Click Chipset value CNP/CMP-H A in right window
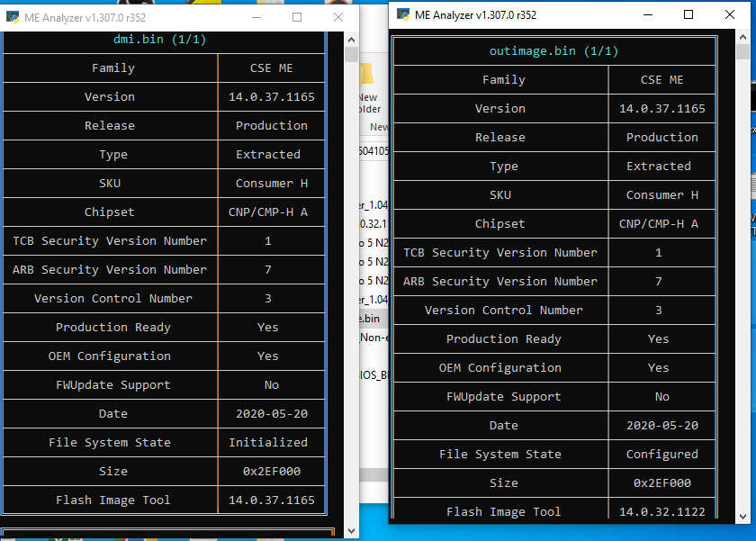Viewport: 756px width, 541px height. point(659,224)
